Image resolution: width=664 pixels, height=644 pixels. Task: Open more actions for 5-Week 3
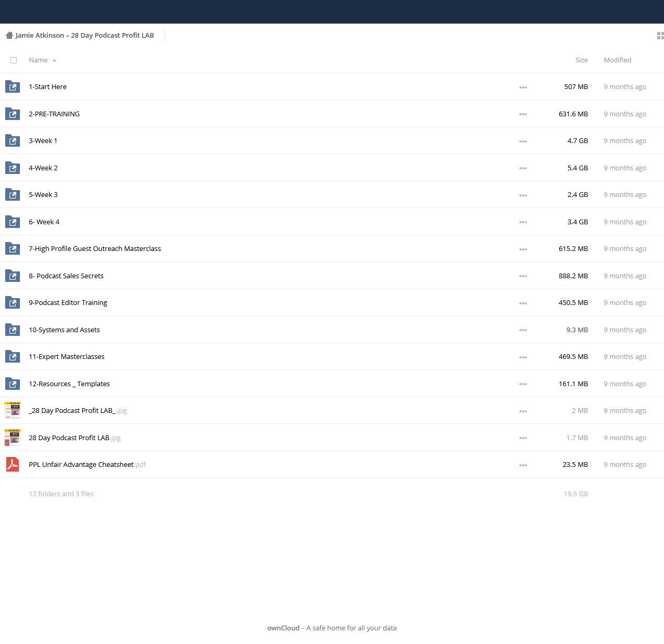pyautogui.click(x=523, y=195)
